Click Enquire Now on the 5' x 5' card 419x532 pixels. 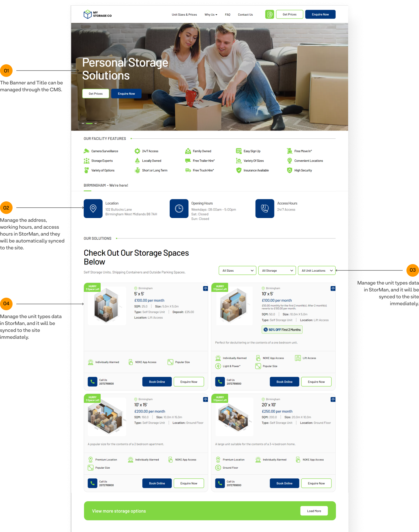click(x=189, y=382)
